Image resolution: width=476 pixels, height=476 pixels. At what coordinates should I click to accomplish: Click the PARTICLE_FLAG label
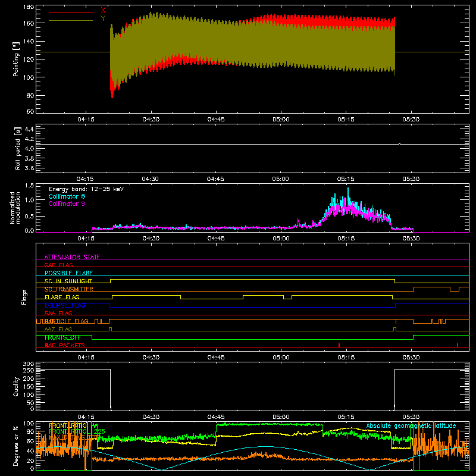pos(67,321)
